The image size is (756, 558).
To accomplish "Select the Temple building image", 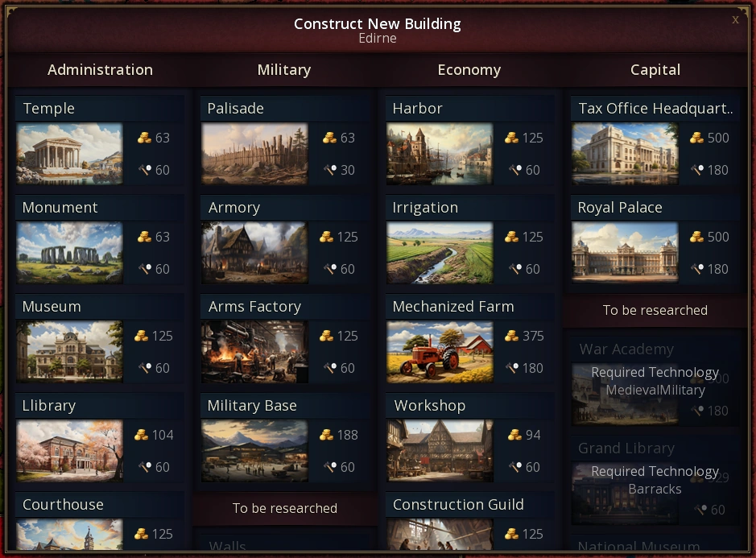I will [69, 154].
